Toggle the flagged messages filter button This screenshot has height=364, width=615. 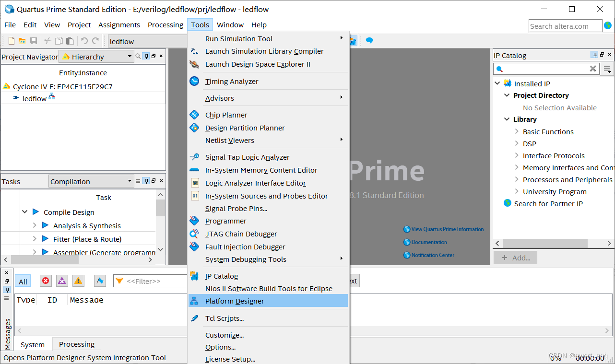pos(100,281)
